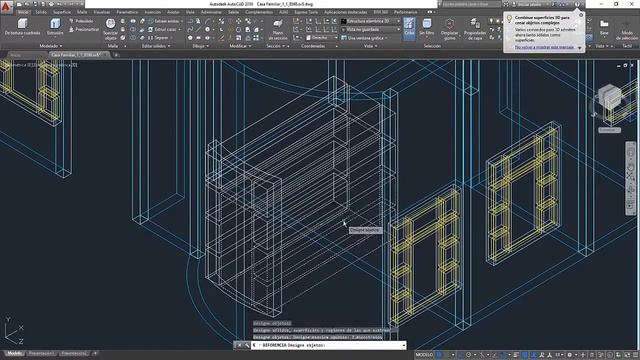Click the Desplazar gizmo tool
Image resolution: width=640 pixels, height=360 pixels.
point(449,29)
